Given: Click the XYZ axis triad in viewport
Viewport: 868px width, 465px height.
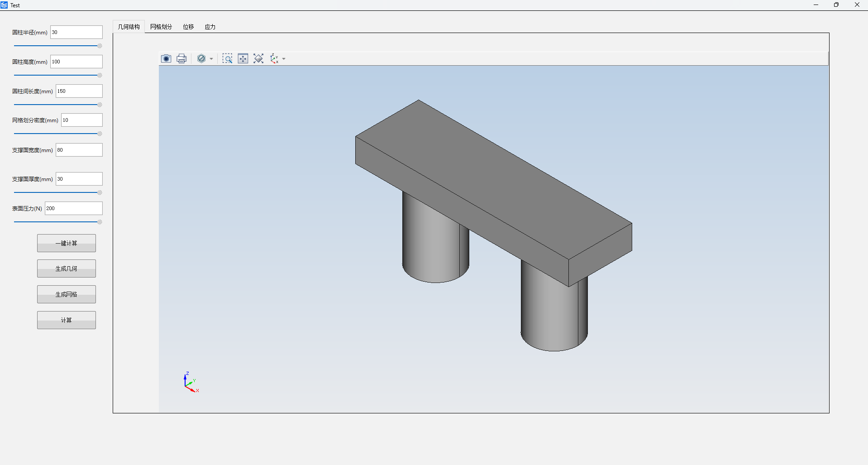Looking at the screenshot, I should pyautogui.click(x=191, y=382).
